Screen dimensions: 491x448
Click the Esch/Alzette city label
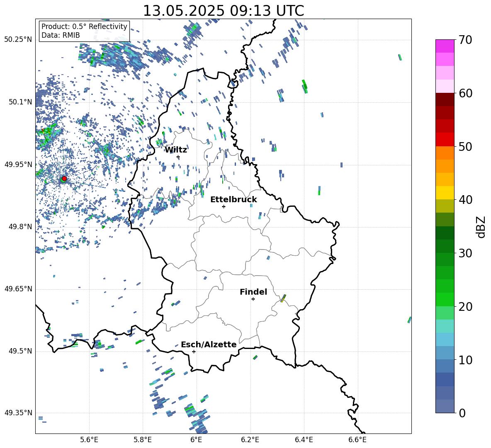click(209, 344)
